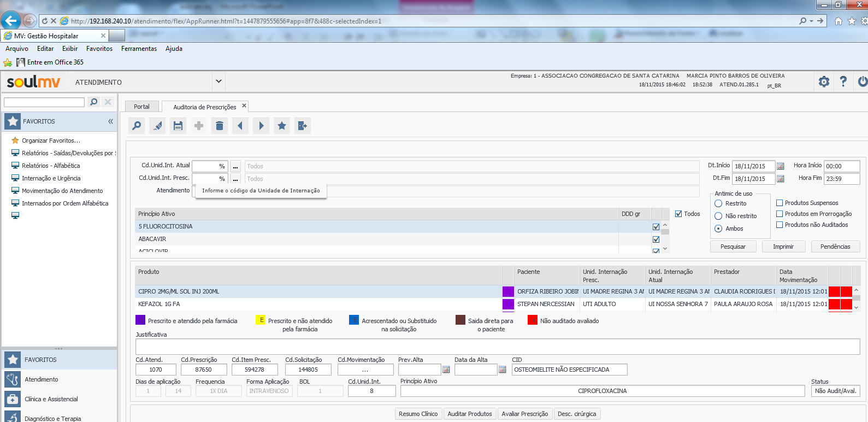This screenshot has width=868, height=422.
Task: Click the Auditar Produtos button
Action: coord(470,414)
